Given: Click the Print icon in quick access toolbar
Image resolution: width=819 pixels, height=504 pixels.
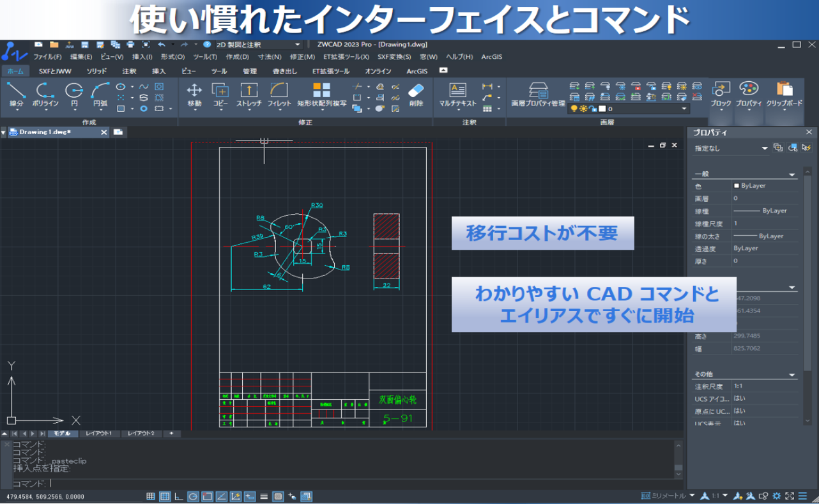Looking at the screenshot, I should coord(130,45).
